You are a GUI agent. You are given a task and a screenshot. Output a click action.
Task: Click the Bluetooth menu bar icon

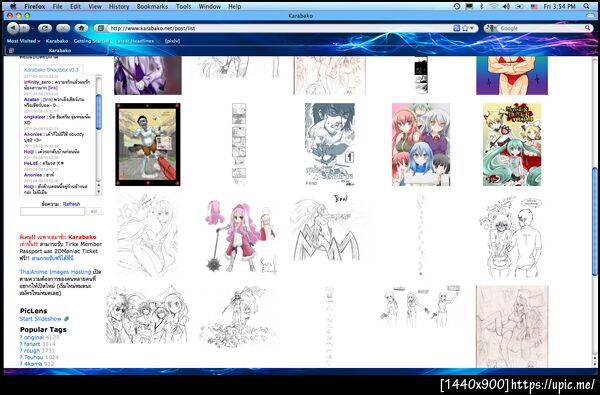tap(482, 6)
